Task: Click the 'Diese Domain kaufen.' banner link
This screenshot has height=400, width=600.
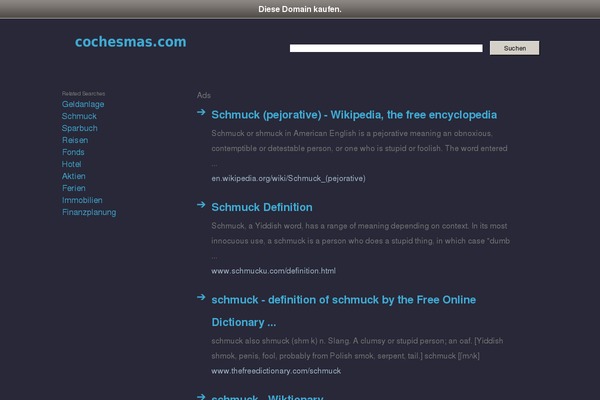Action: (x=300, y=9)
